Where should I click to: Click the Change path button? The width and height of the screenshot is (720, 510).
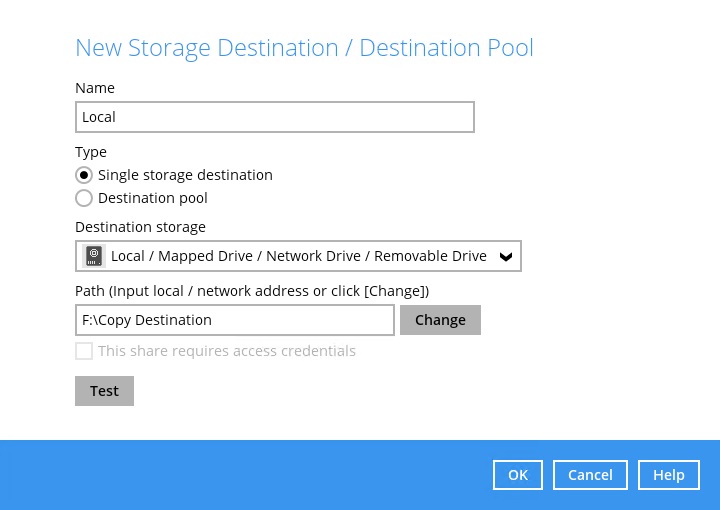click(440, 320)
